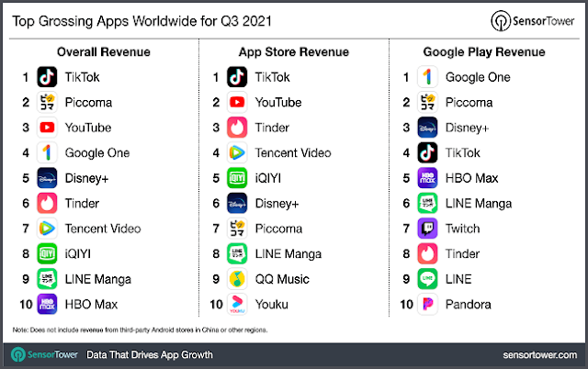Click YouTube icon under App Store Revenue
The height and width of the screenshot is (369, 588).
click(237, 102)
